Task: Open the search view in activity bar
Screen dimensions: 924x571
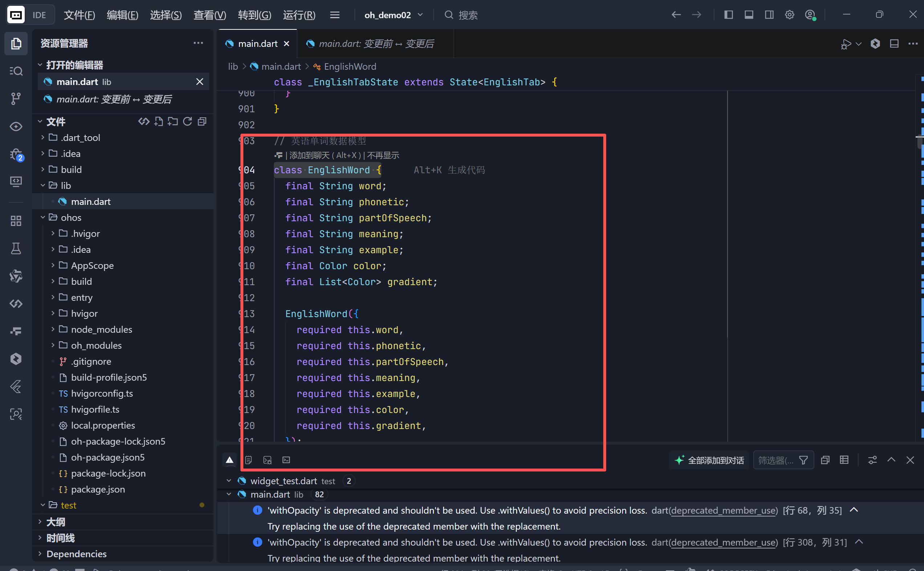Action: point(16,71)
